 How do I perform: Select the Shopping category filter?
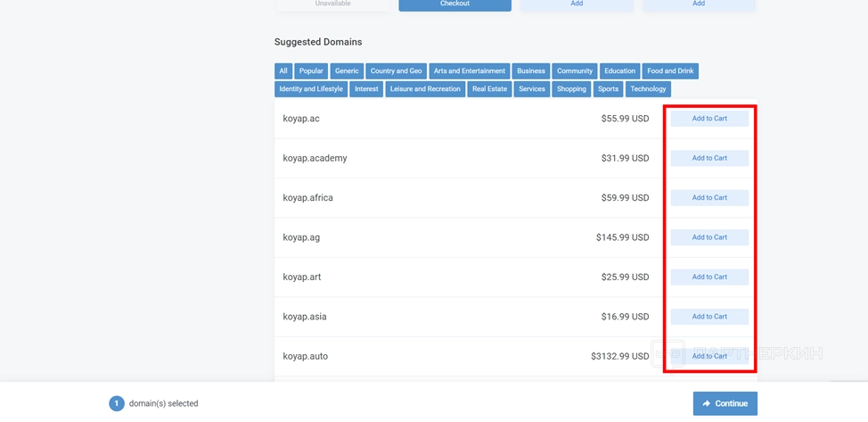pyautogui.click(x=571, y=88)
